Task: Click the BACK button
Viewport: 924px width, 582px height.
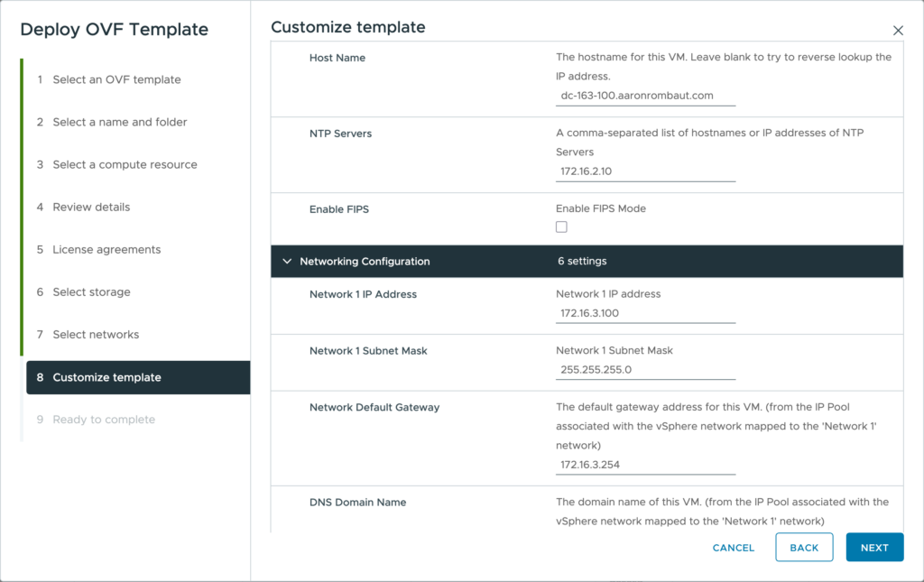Action: coord(804,548)
